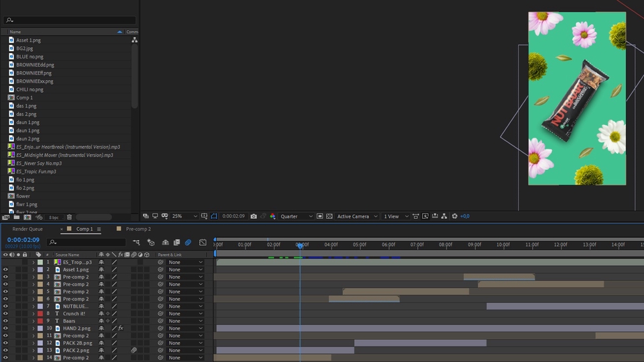Viewport: 644px width, 362px height.
Task: Create a new composition from Project panel
Action: pos(28,217)
